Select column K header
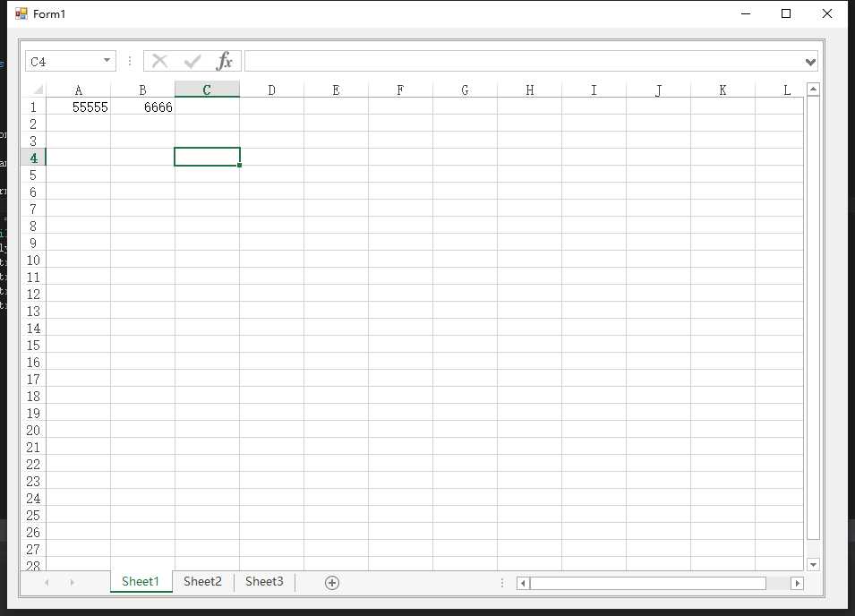 pos(722,90)
